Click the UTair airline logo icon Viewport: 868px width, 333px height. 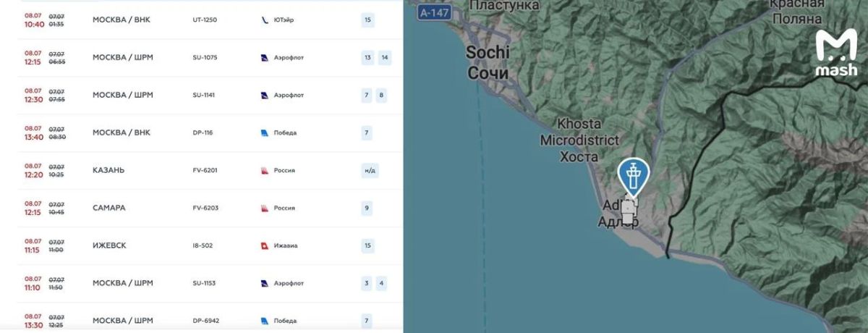click(x=264, y=20)
